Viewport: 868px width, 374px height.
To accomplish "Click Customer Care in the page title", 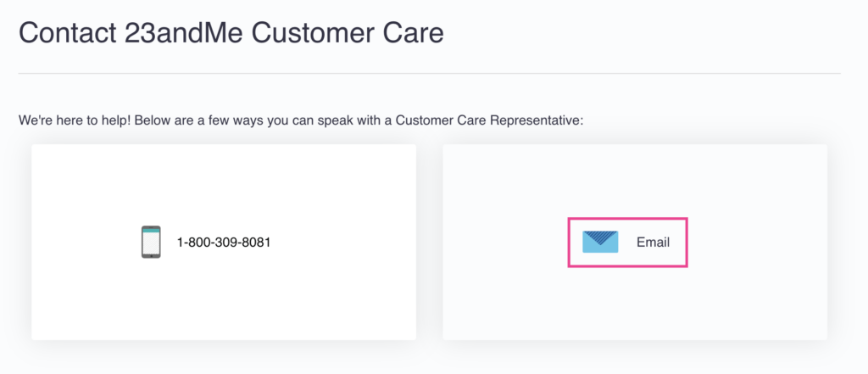I will (x=348, y=33).
